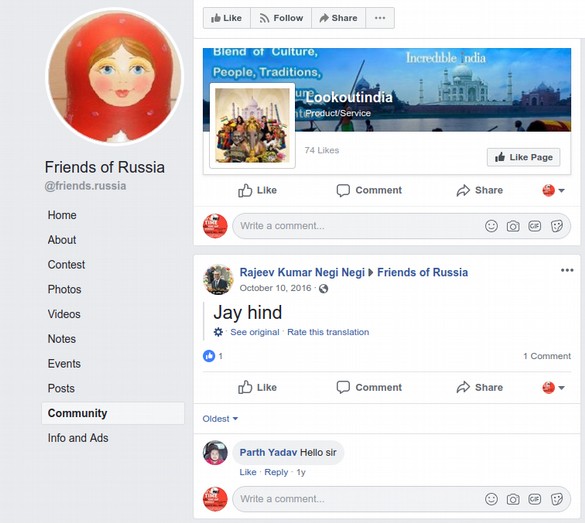Open sticker picker in bottom comment box
Image resolution: width=585 pixels, height=523 pixels.
(x=557, y=499)
